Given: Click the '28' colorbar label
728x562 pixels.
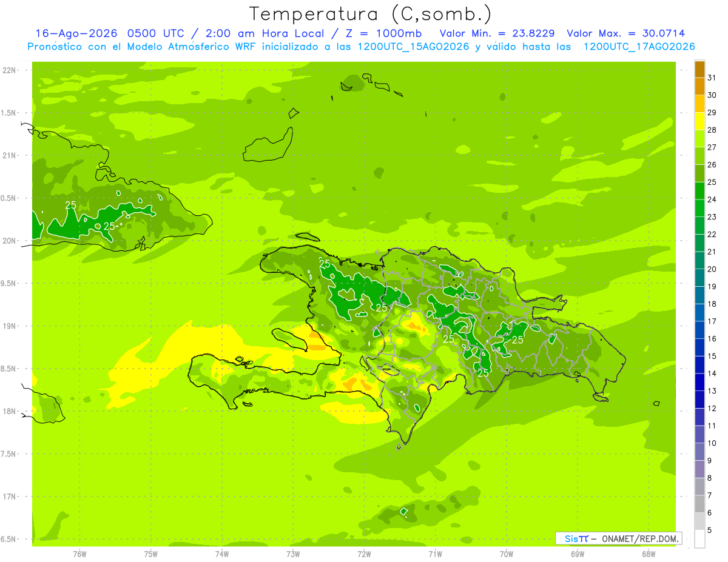Looking at the screenshot, I should 712,130.
